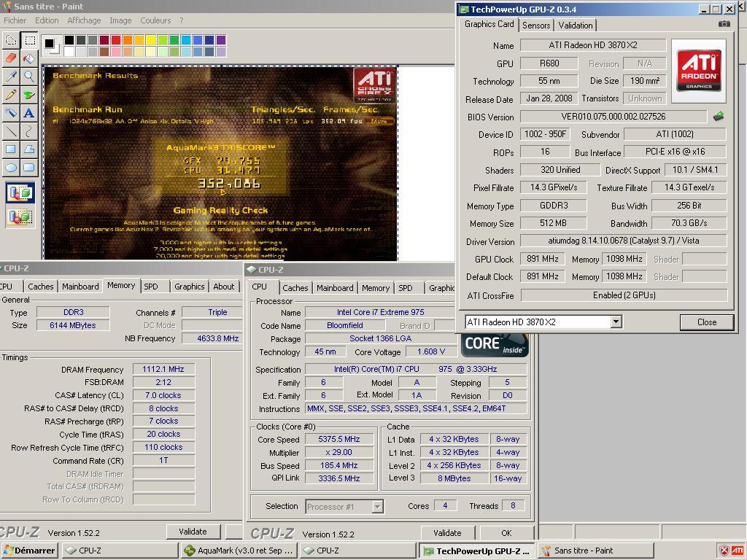The image size is (747, 560).
Task: Click the DRAM Frequency value 1112.1 MHz
Action: 163,369
